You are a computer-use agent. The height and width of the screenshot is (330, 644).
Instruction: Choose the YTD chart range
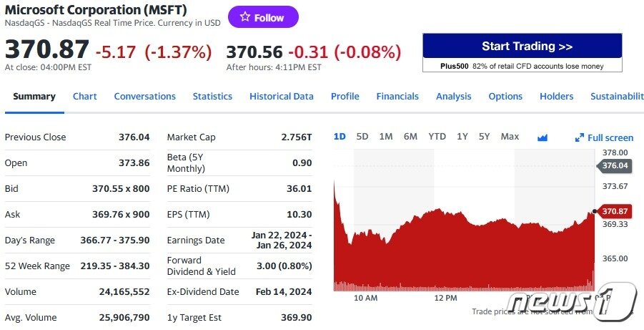pyautogui.click(x=437, y=137)
